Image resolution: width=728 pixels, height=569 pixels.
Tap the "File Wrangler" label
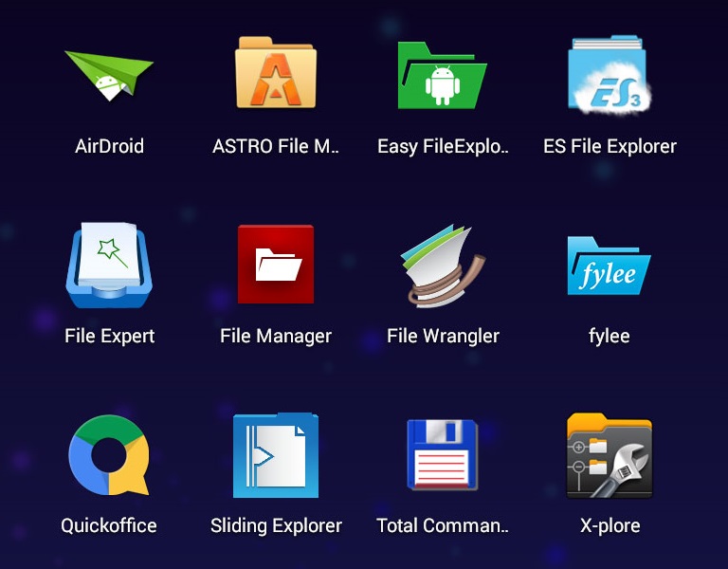[443, 337]
